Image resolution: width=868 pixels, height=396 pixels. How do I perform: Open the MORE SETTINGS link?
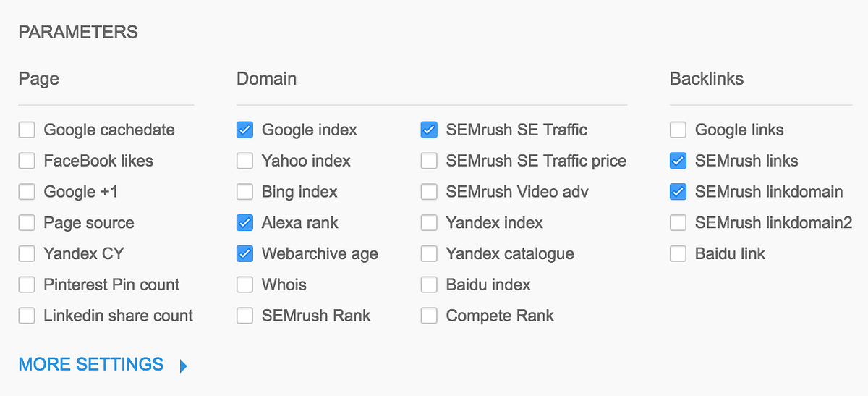click(x=91, y=364)
